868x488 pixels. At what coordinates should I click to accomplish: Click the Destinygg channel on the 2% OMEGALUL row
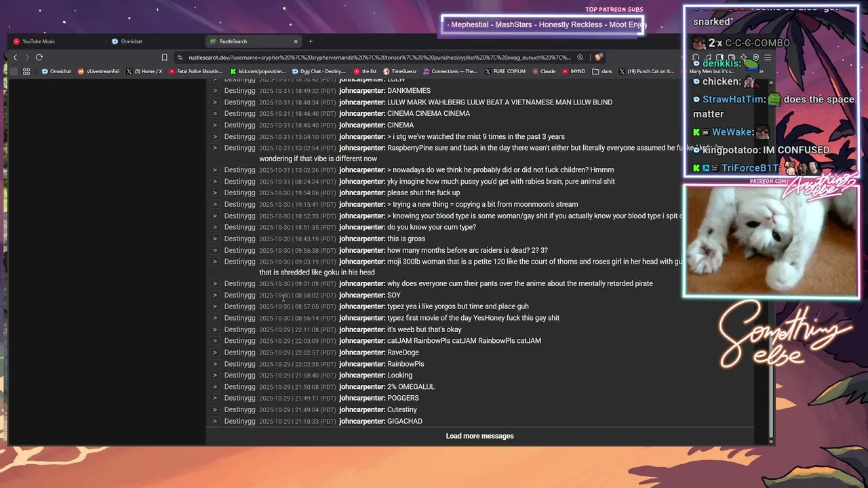(x=240, y=387)
